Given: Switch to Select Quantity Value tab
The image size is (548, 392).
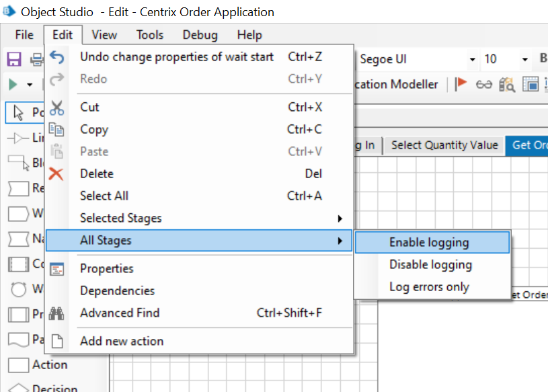Looking at the screenshot, I should pos(444,145).
